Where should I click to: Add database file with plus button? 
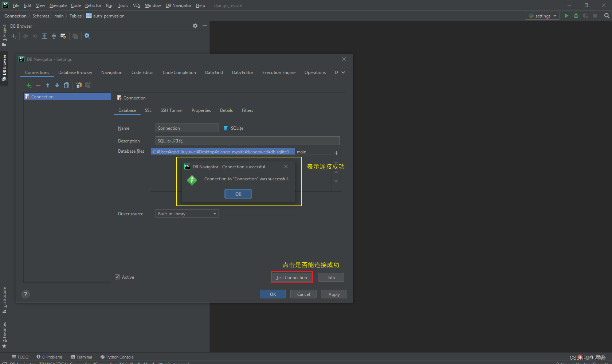336,153
